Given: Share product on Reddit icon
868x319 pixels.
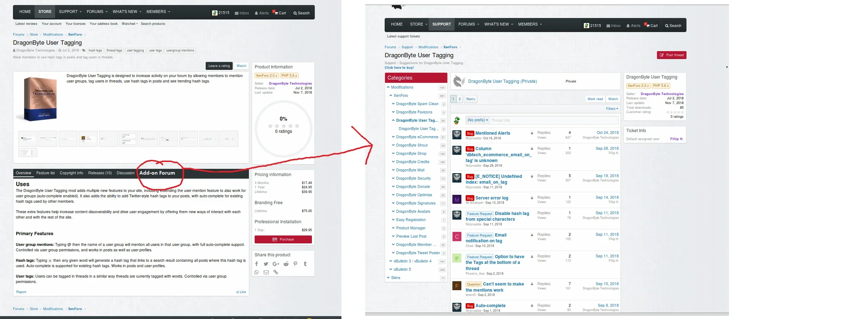Looking at the screenshot, I should tap(286, 264).
